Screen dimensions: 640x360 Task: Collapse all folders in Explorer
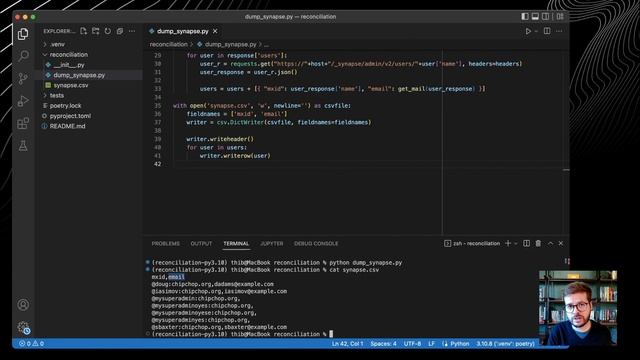pyautogui.click(x=120, y=31)
